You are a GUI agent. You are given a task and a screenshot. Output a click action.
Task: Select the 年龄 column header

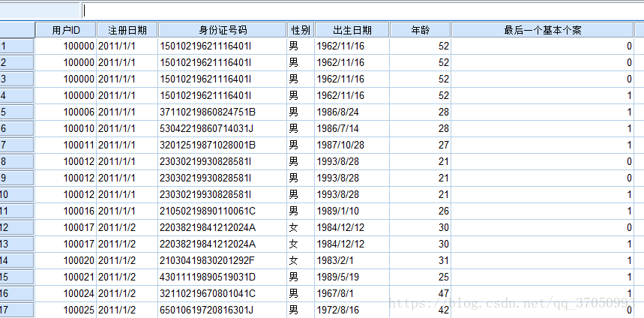[x=420, y=30]
